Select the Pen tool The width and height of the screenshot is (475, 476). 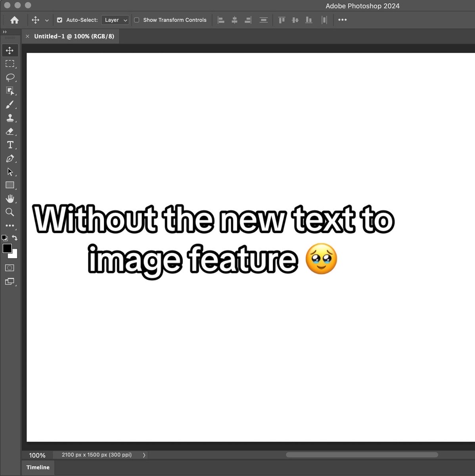point(10,158)
